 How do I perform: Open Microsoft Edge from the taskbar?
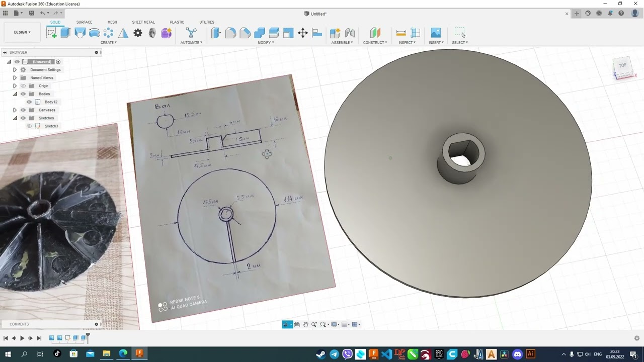point(123,354)
